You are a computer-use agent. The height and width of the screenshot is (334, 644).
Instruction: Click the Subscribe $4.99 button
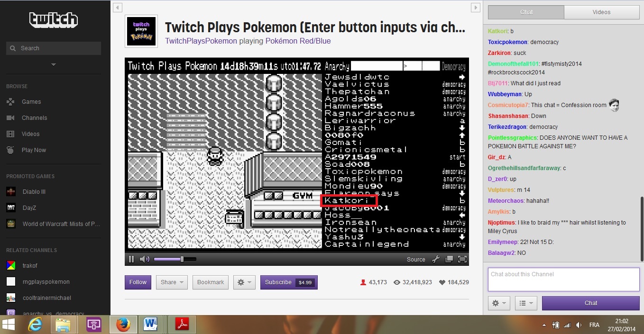coord(289,282)
